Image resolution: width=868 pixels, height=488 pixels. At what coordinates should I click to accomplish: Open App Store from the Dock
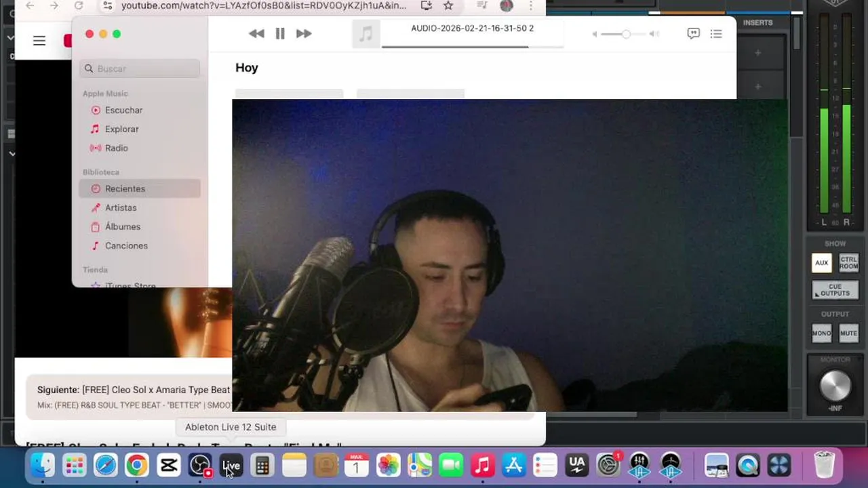coord(514,465)
